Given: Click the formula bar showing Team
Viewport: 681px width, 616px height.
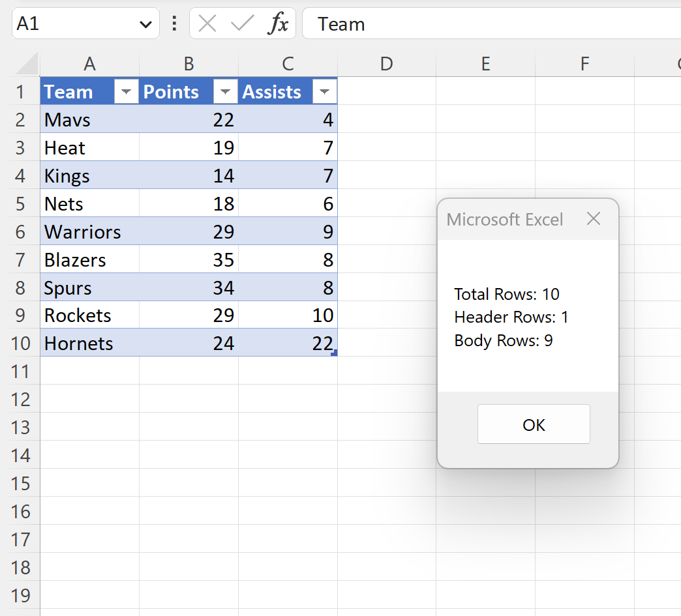Looking at the screenshot, I should pos(491,23).
